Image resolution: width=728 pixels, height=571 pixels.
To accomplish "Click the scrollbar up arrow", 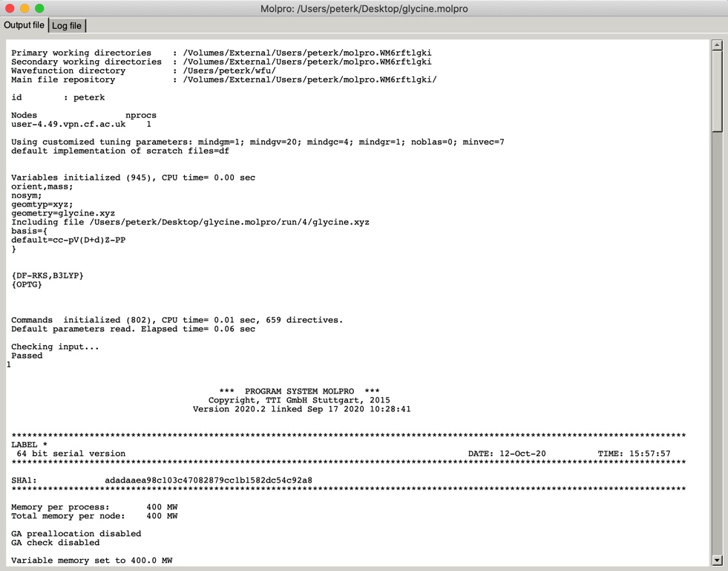I will click(x=717, y=44).
